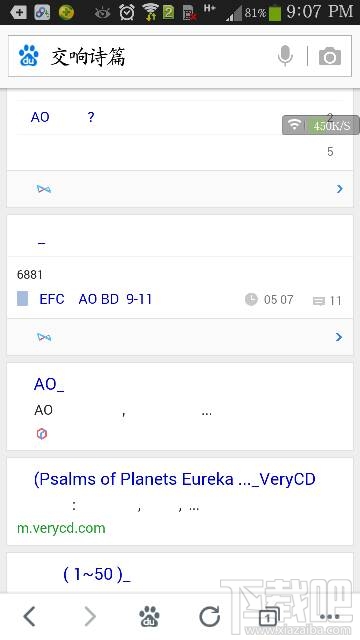360x640 pixels.
Task: Expand the first Tieba row chevron
Action: click(340, 189)
